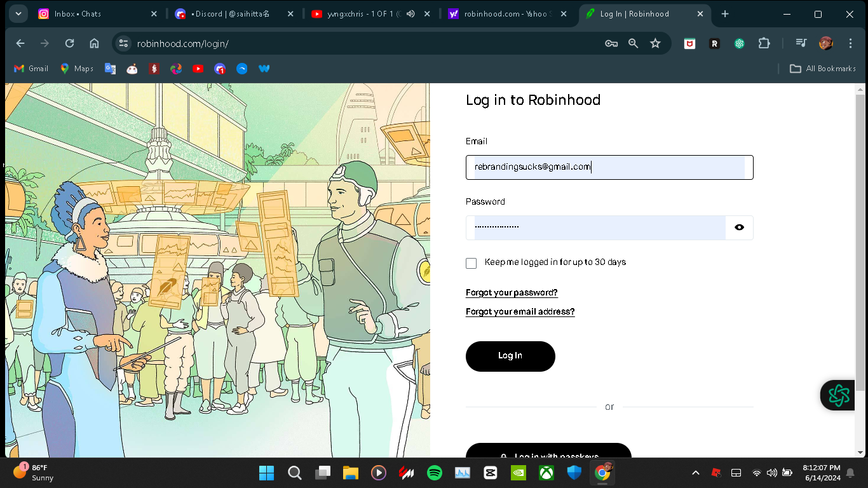Click the robinhood.com/login URL address bar
868x488 pixels.
click(183, 44)
